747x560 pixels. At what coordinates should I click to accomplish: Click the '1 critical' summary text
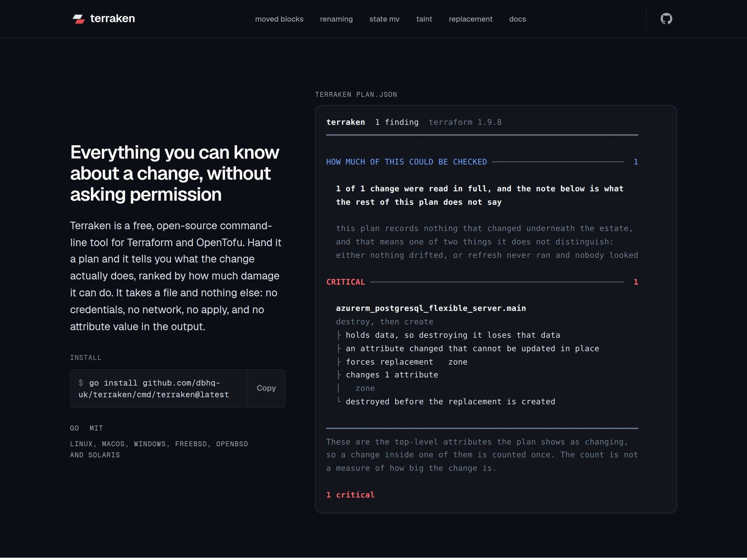coord(350,495)
